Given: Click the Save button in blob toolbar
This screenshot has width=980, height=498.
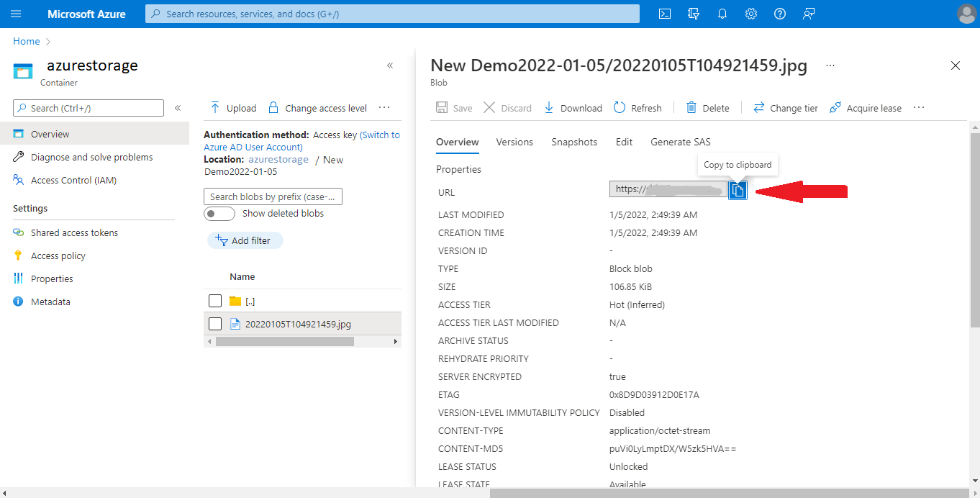Looking at the screenshot, I should point(454,108).
